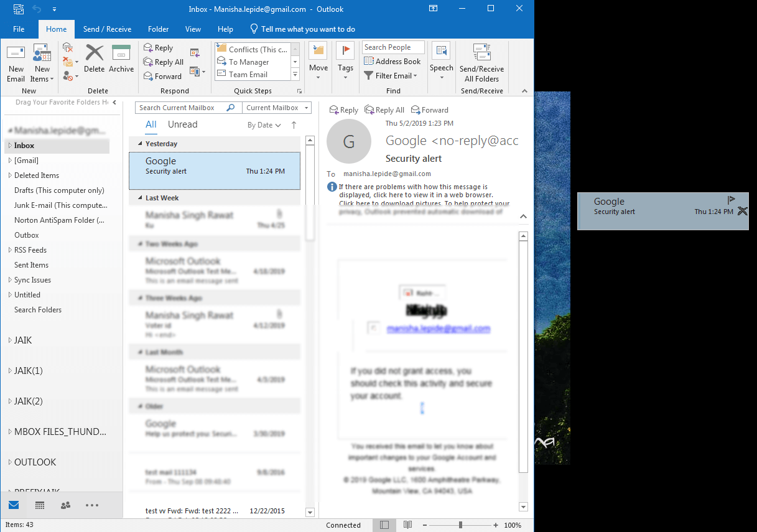757x532 pixels.
Task: Click the reading pane scroll down arrow
Action: (x=523, y=507)
